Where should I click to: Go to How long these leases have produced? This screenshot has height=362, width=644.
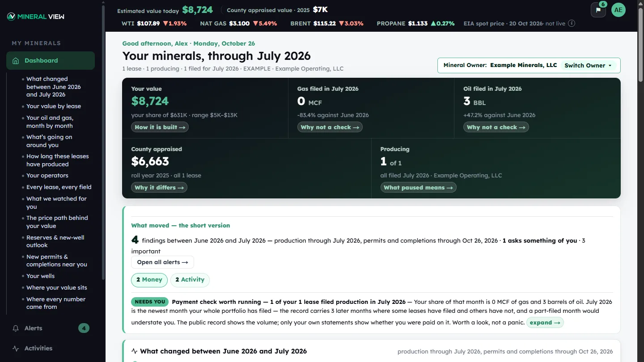click(x=58, y=160)
